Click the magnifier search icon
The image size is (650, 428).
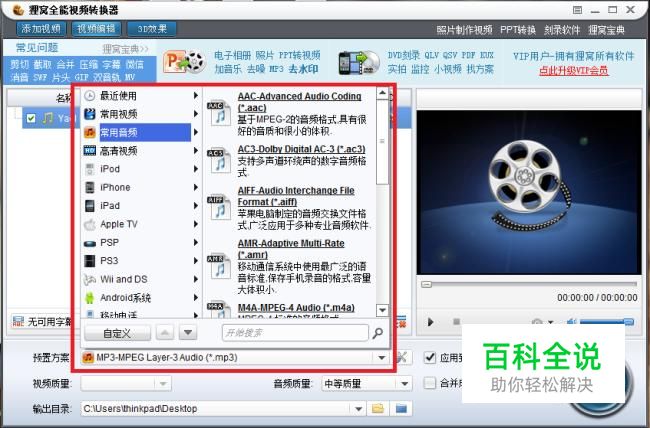[x=378, y=333]
